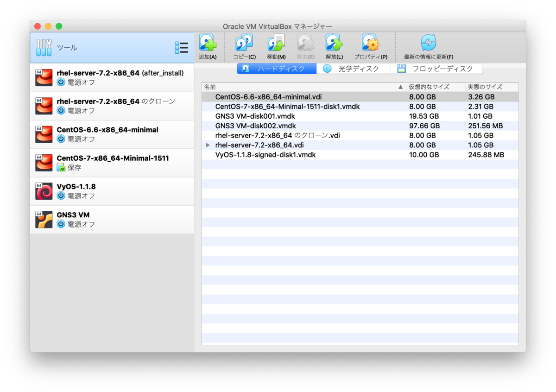This screenshot has height=392, width=556.
Task: Select VM CentOS-7-x86_64-Minimal-1511
Action: coord(112,163)
